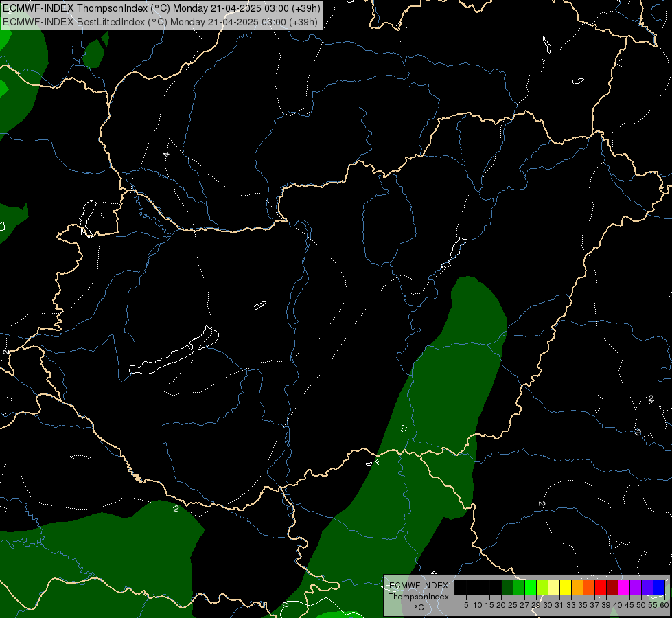This screenshot has width=672, height=618.
Task: Select the dark green 20-25 legend swatch
Action: point(507,587)
